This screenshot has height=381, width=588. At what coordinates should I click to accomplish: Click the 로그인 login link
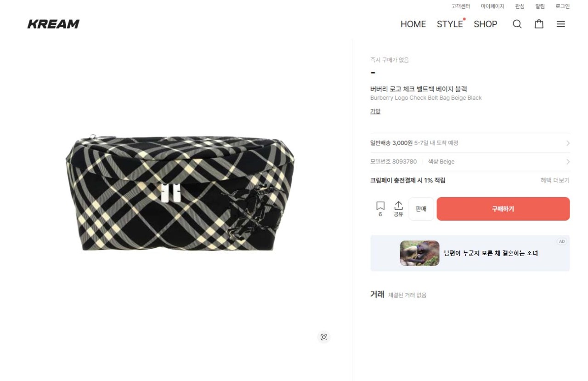tap(563, 6)
